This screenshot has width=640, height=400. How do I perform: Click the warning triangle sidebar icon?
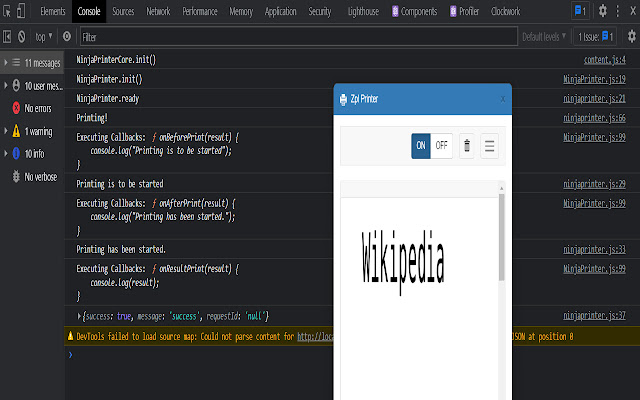[x=16, y=131]
